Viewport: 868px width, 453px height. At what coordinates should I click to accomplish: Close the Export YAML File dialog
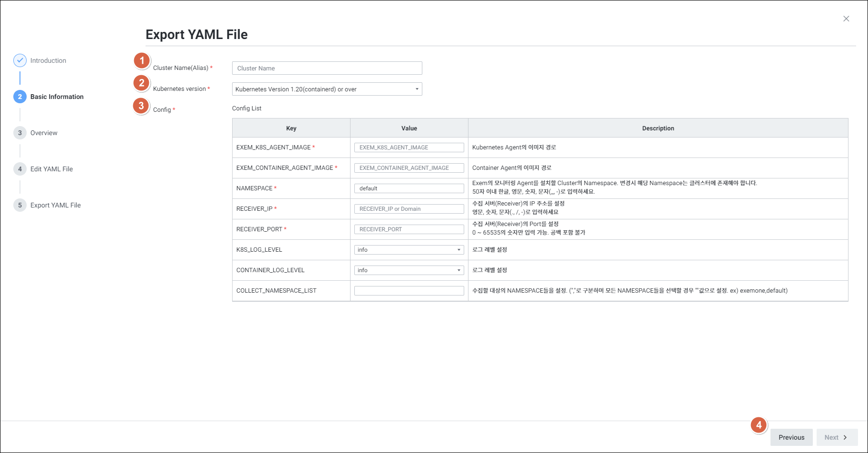[x=846, y=19]
